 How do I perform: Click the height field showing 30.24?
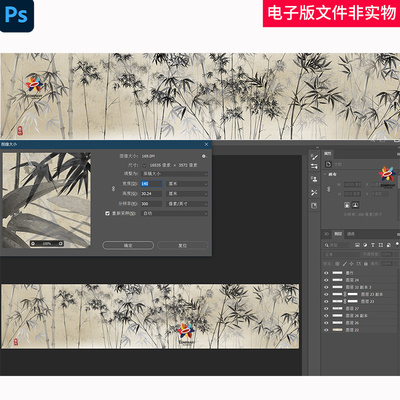tap(152, 194)
